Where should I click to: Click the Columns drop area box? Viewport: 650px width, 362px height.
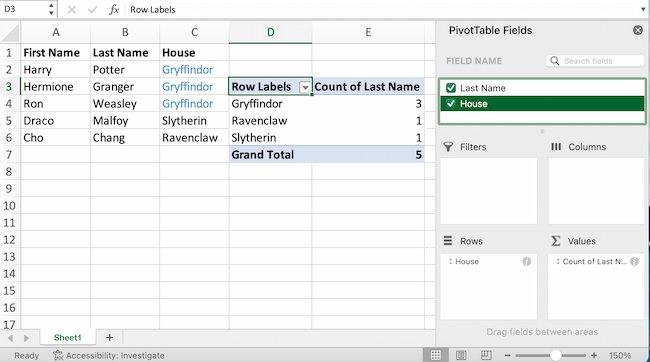(597, 191)
